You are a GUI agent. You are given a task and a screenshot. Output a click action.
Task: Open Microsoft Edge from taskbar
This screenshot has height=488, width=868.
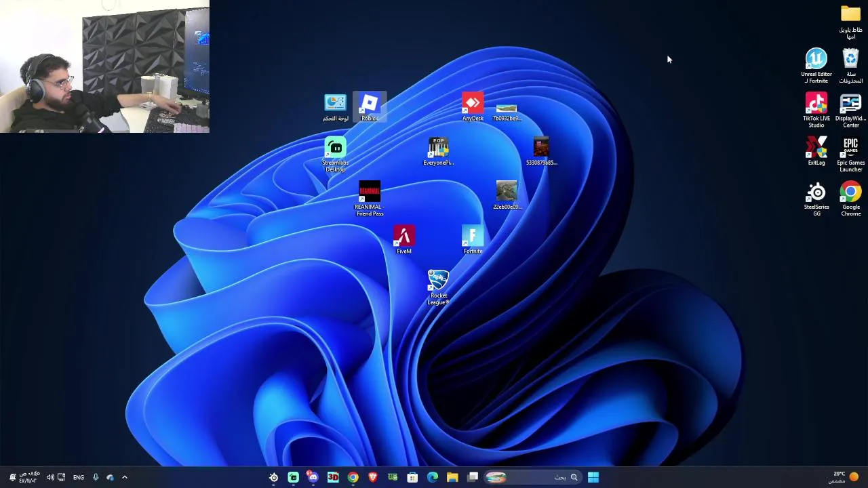[433, 477]
